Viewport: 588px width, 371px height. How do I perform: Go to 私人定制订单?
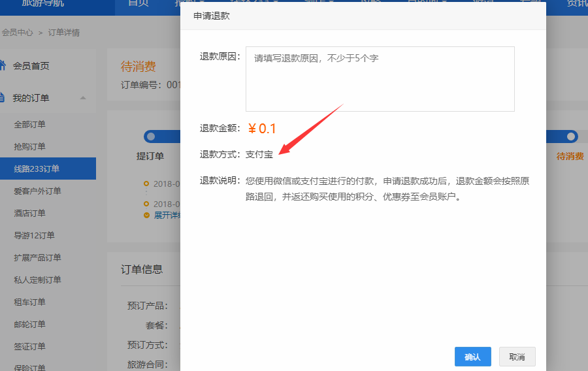coord(37,280)
